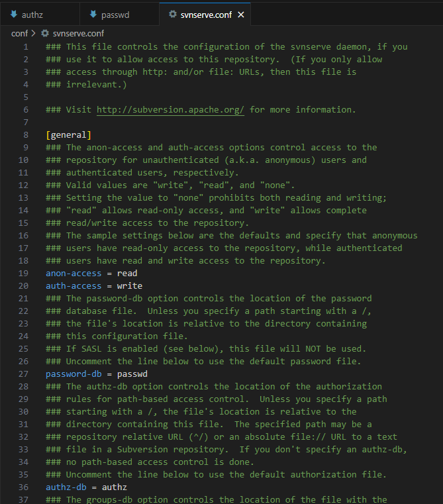
Task: Click svnserve.conf in the breadcrumb
Action: pos(78,33)
